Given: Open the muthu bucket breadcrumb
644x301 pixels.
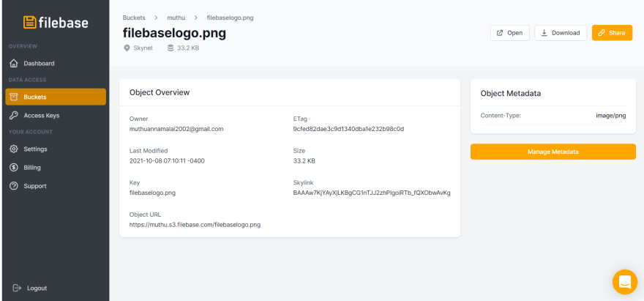Looking at the screenshot, I should click(x=176, y=18).
